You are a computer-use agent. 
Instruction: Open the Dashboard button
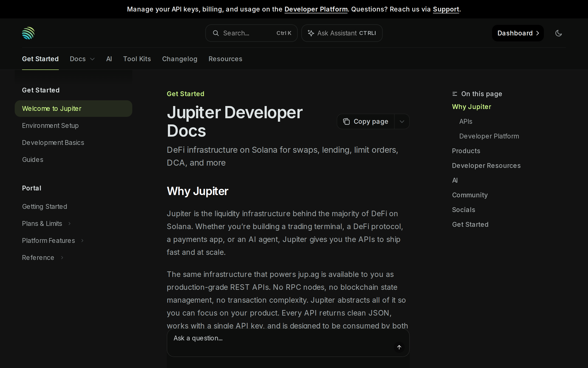tap(518, 33)
